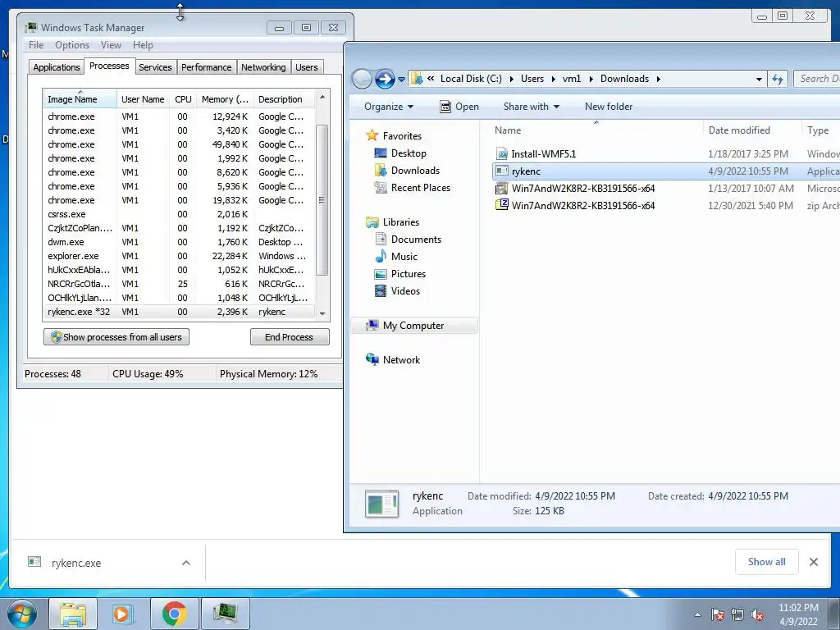This screenshot has width=840, height=630.
Task: Open Task Manager View menu
Action: pos(111,45)
